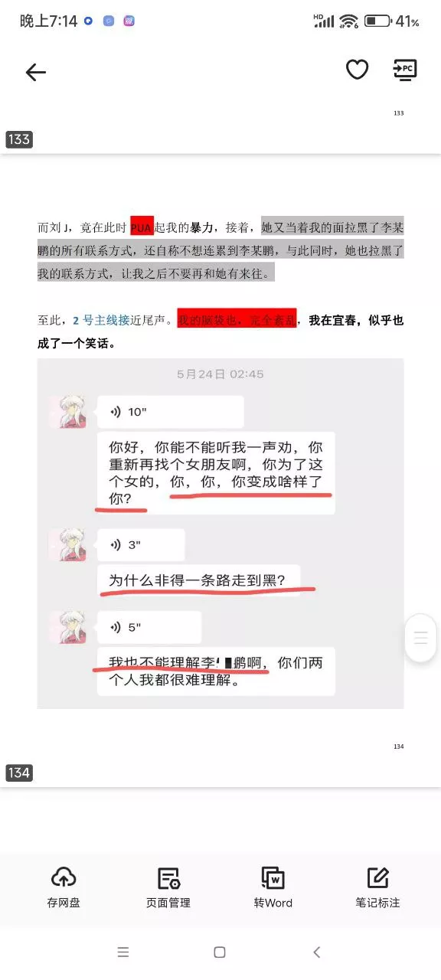Screen dimensions: 441x980
Task: Tap the 存网盘 cloud upload icon
Action: click(64, 877)
